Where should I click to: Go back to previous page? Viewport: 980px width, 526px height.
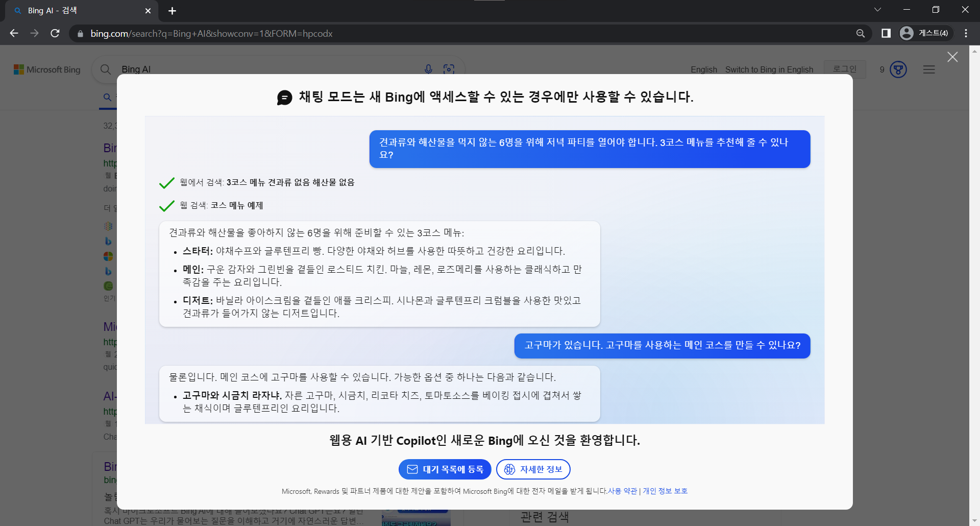point(14,33)
